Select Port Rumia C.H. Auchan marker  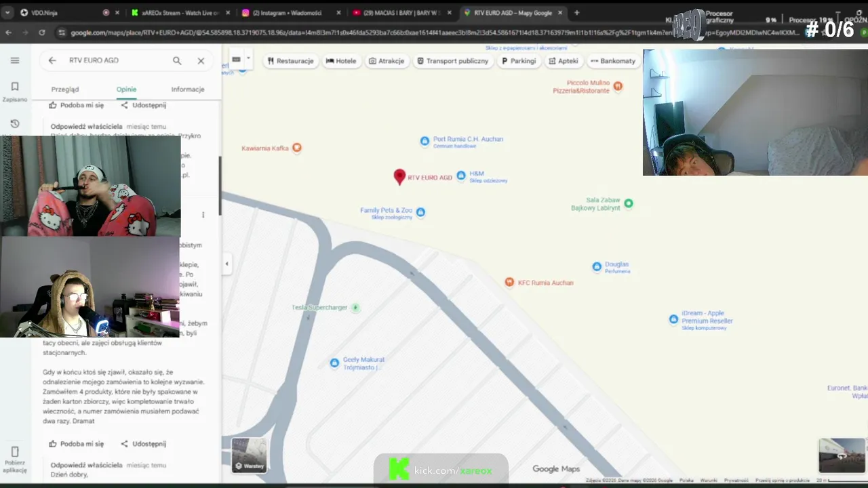pos(425,141)
